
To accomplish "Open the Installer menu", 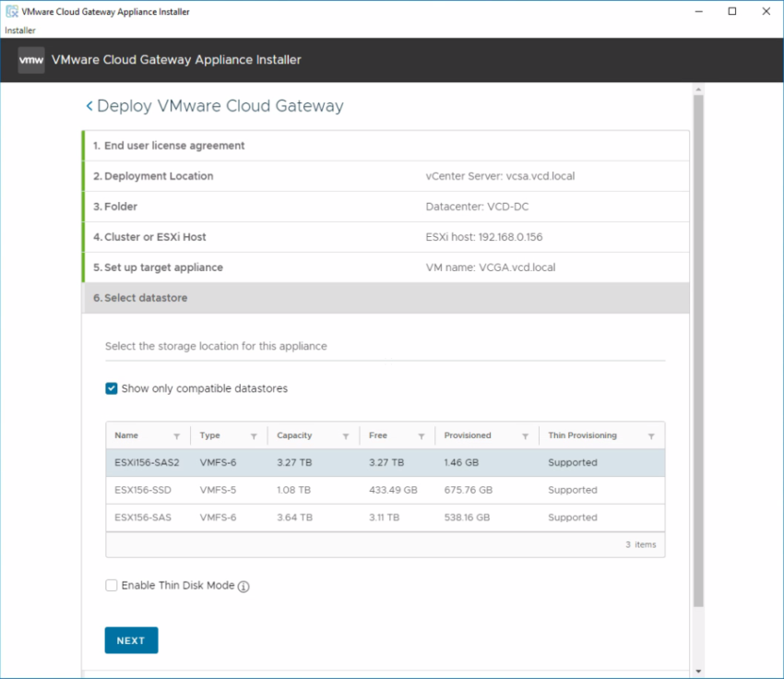I will (18, 30).
